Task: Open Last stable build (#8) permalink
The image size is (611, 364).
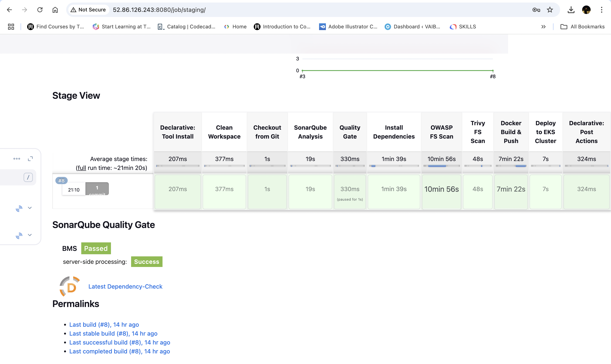Action: point(113,333)
